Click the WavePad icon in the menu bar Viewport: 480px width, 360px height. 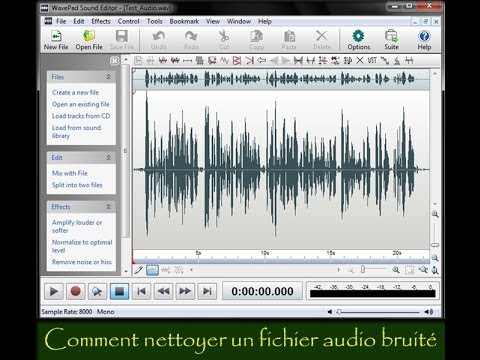[48, 21]
